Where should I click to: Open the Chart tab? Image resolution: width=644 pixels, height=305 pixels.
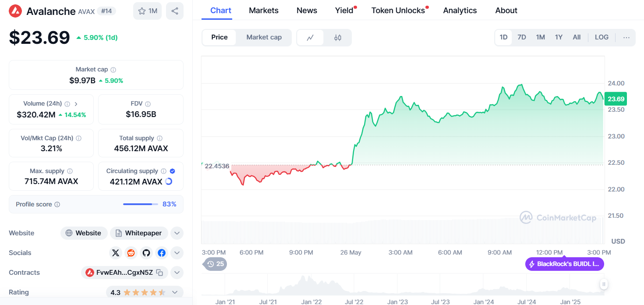tap(221, 11)
